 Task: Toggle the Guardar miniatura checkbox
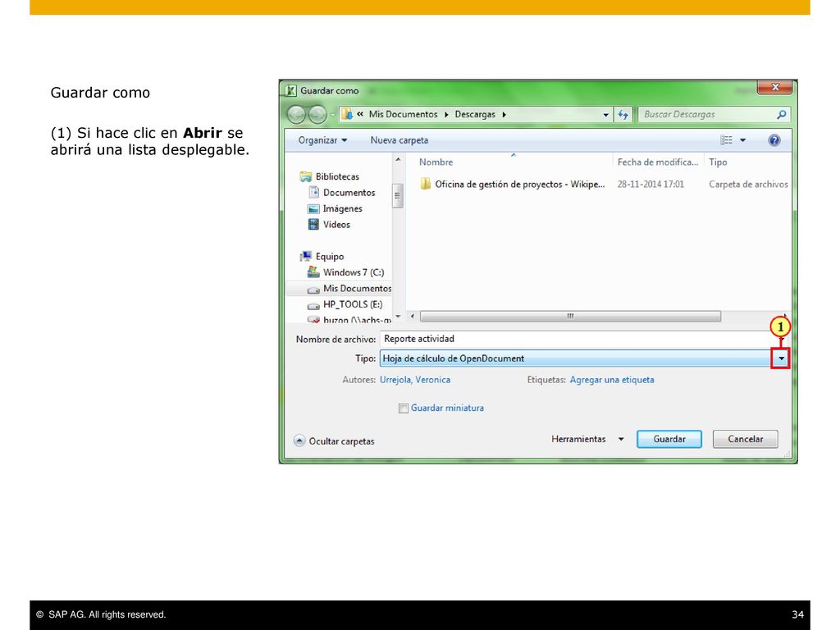coord(404,409)
